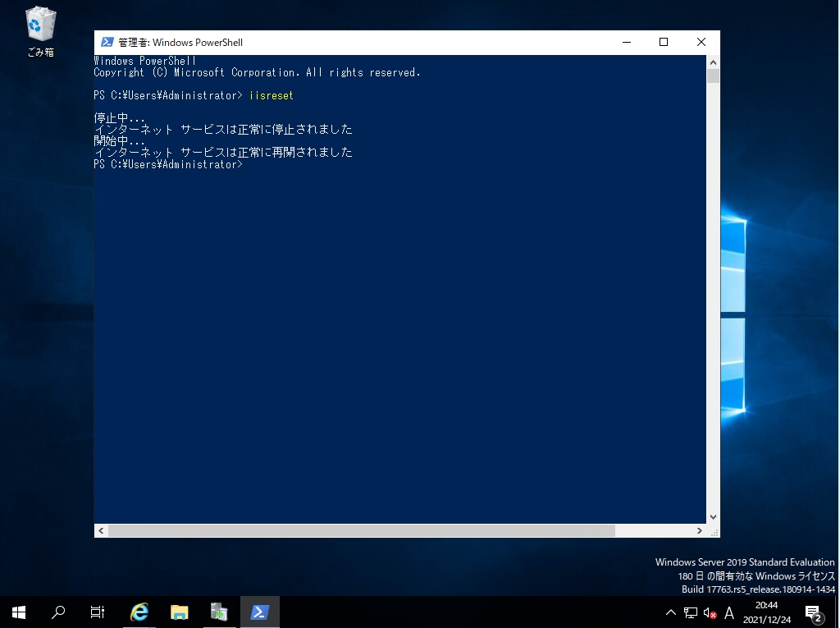Open Task View on taskbar
The height and width of the screenshot is (628, 840).
point(97,612)
